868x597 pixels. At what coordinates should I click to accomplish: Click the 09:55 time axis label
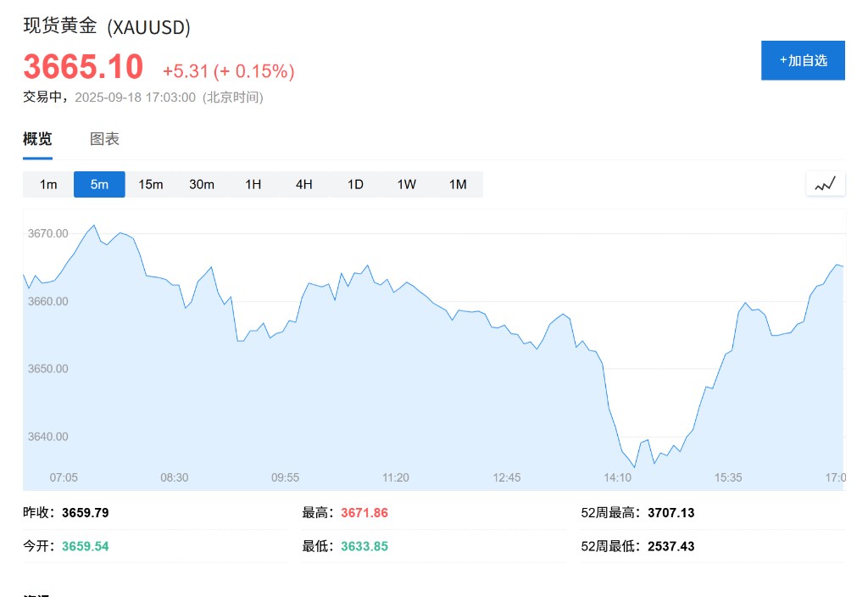[285, 477]
